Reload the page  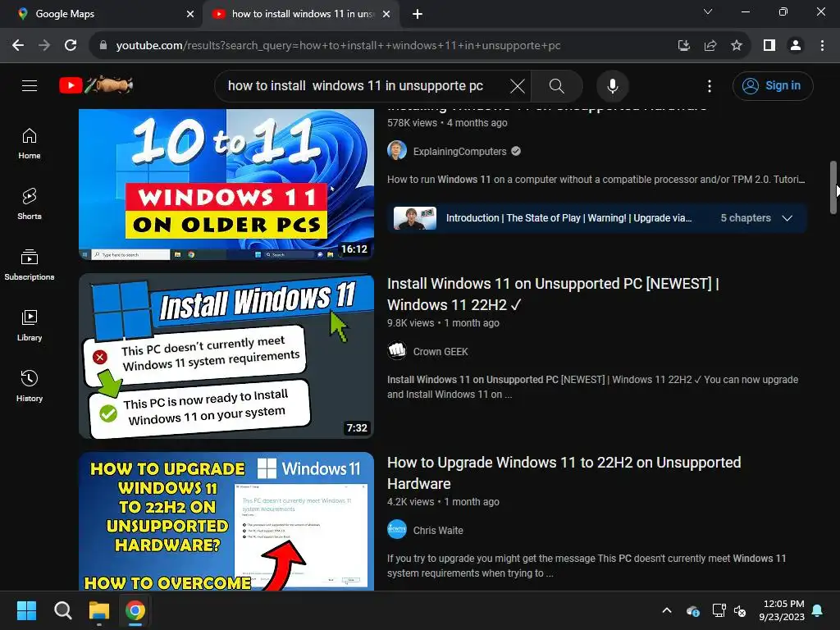[x=71, y=46]
